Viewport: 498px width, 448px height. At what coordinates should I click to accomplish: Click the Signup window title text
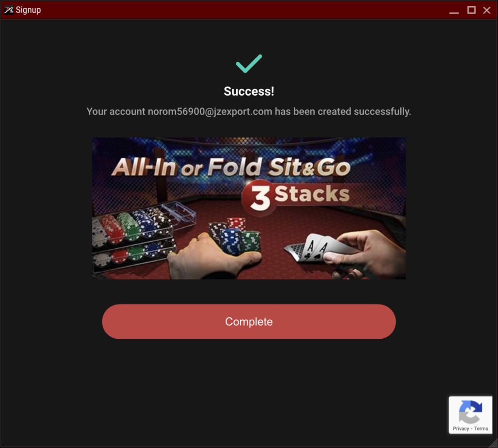[28, 10]
